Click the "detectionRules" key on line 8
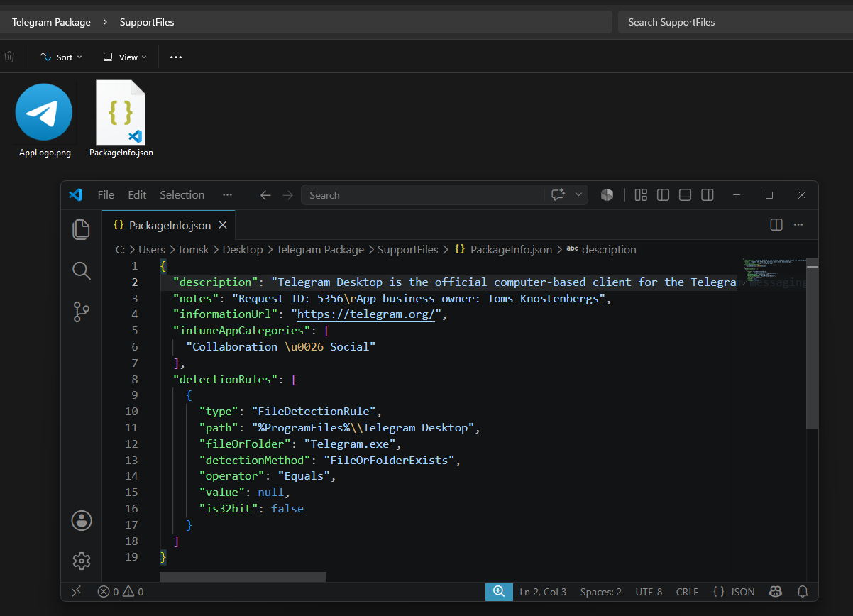Image resolution: width=853 pixels, height=616 pixels. pyautogui.click(x=226, y=379)
